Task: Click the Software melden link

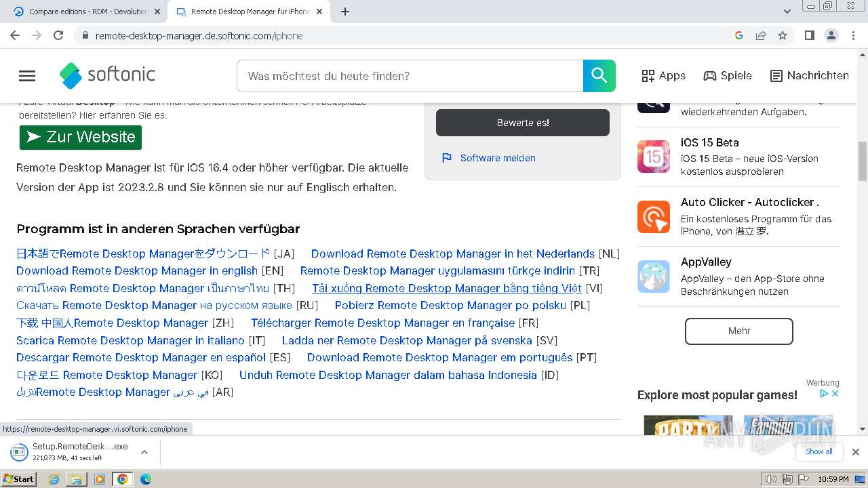Action: (498, 158)
